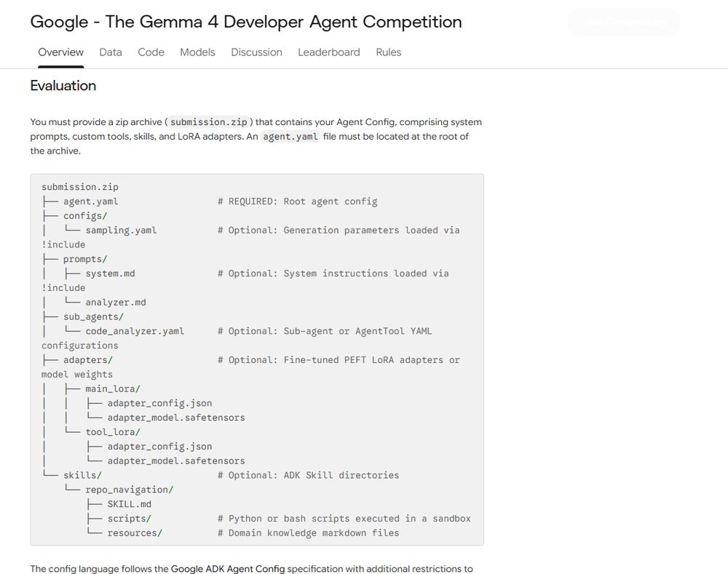Image resolution: width=728 pixels, height=574 pixels.
Task: Click the code_analyzer.yaml file entry
Action: coord(135,331)
